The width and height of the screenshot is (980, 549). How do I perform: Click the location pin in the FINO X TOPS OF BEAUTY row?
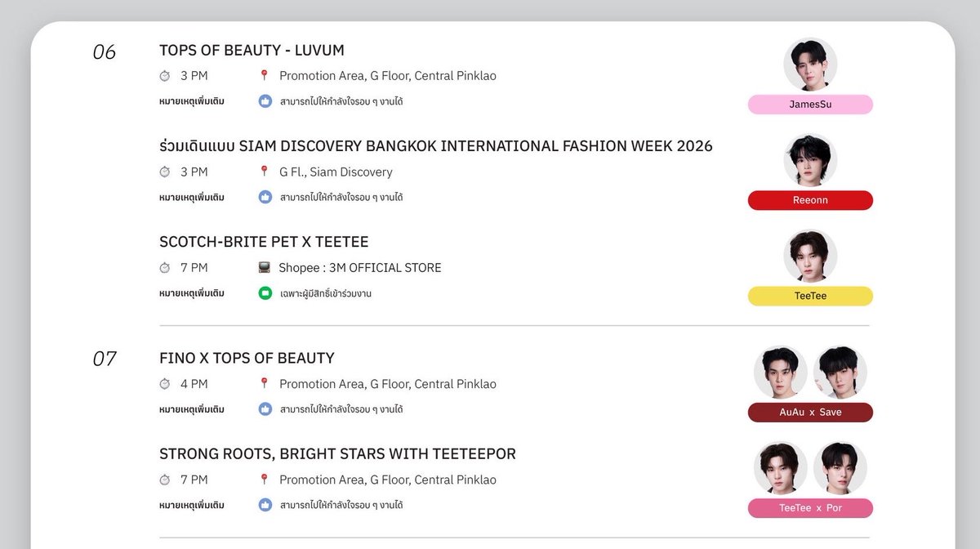click(264, 384)
